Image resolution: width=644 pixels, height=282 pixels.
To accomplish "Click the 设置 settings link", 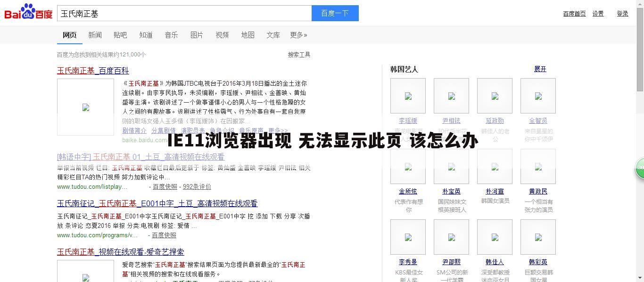I will pyautogui.click(x=598, y=14).
